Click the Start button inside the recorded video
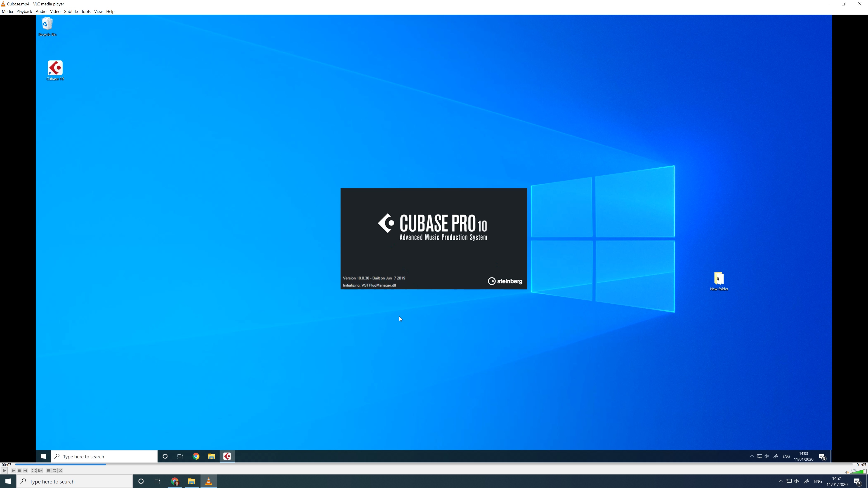 43,456
